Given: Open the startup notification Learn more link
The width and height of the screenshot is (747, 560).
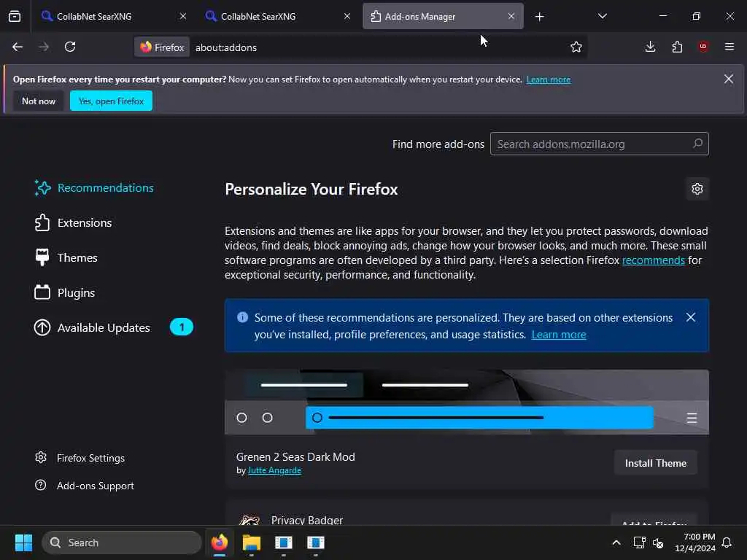Looking at the screenshot, I should tap(549, 79).
